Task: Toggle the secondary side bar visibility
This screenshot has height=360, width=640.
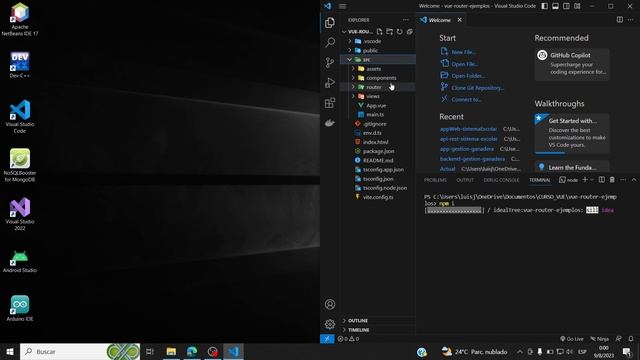Action: point(566,6)
